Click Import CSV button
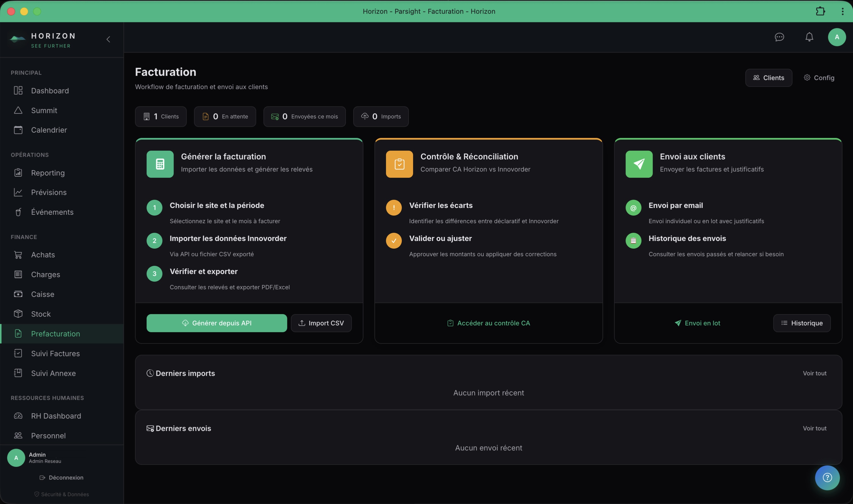The width and height of the screenshot is (853, 504). click(321, 323)
